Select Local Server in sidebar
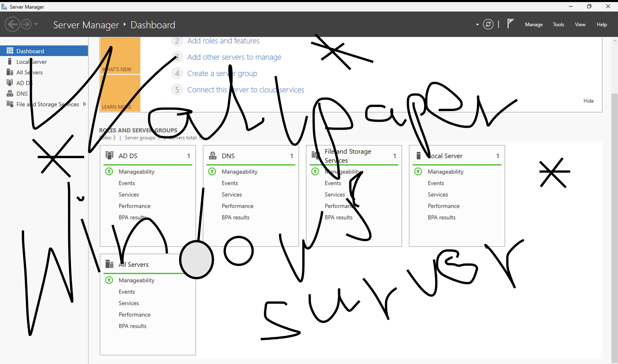618x364 pixels. [31, 62]
